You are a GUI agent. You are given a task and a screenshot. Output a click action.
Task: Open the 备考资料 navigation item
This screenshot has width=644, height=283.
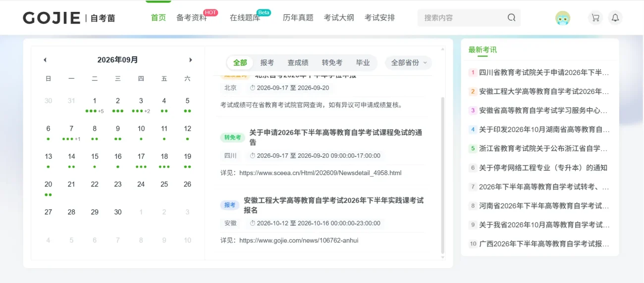coord(192,18)
